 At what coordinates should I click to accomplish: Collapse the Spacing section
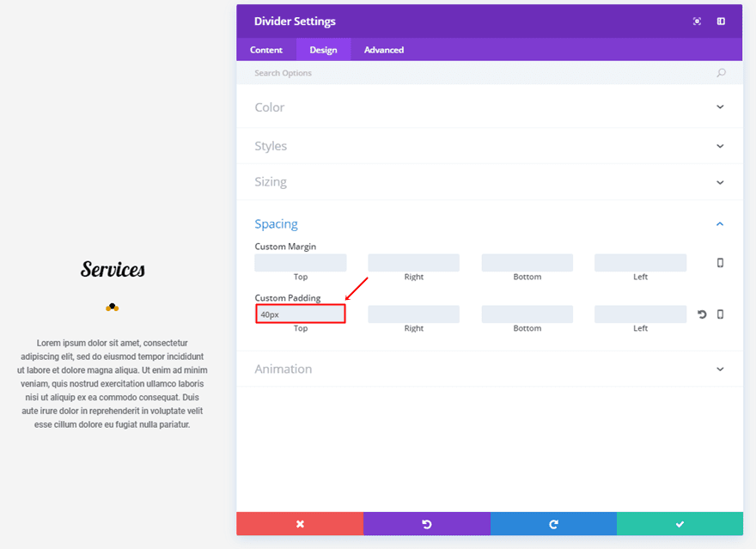click(x=720, y=224)
